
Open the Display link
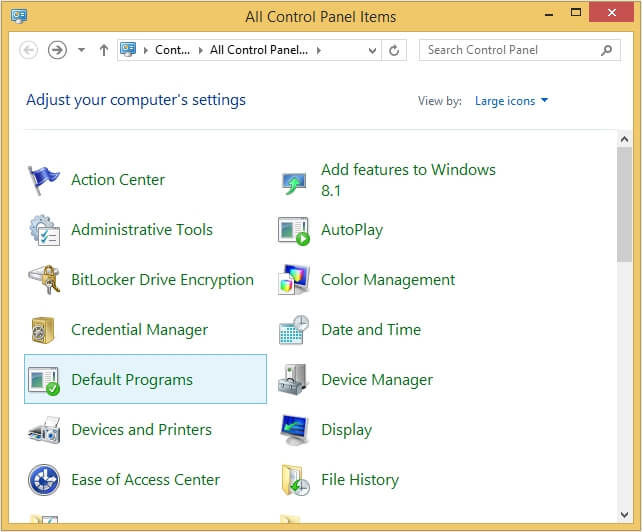tap(347, 430)
